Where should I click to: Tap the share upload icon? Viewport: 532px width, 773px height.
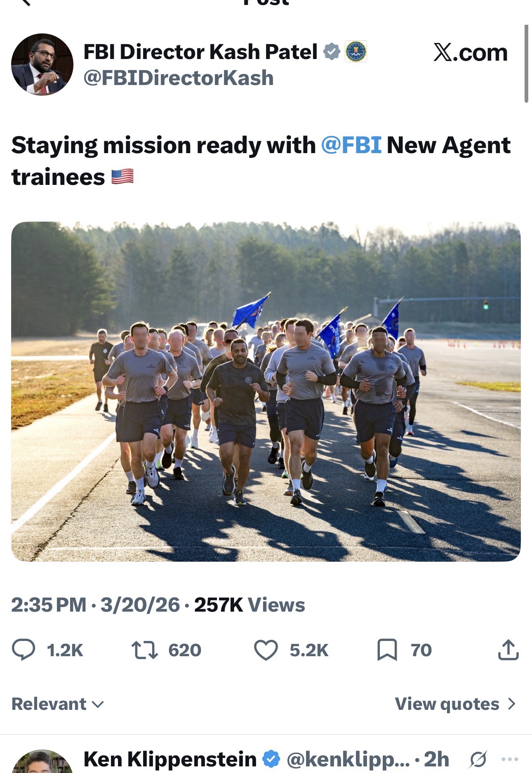coord(508,650)
